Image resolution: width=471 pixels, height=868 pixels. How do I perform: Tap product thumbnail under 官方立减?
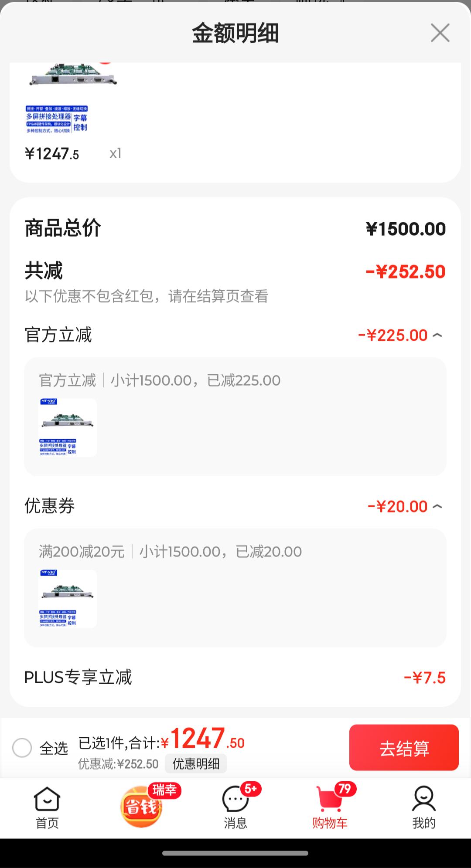(x=68, y=427)
